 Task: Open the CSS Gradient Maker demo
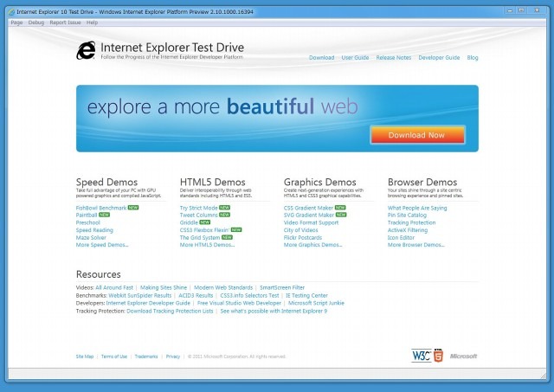pyautogui.click(x=308, y=208)
